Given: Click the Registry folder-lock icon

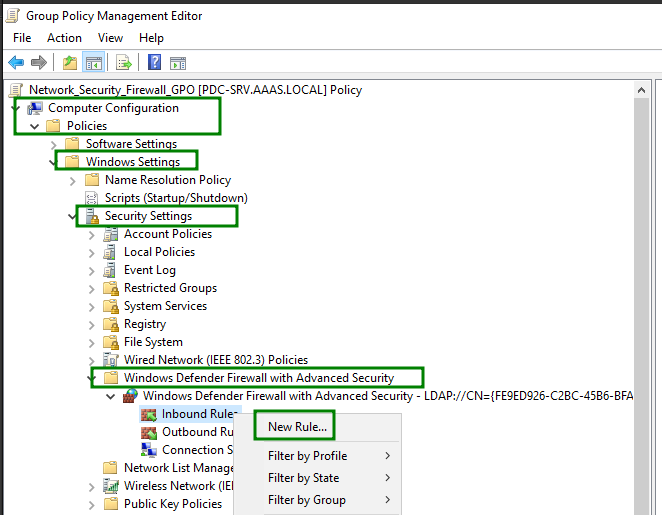Looking at the screenshot, I should pos(111,324).
